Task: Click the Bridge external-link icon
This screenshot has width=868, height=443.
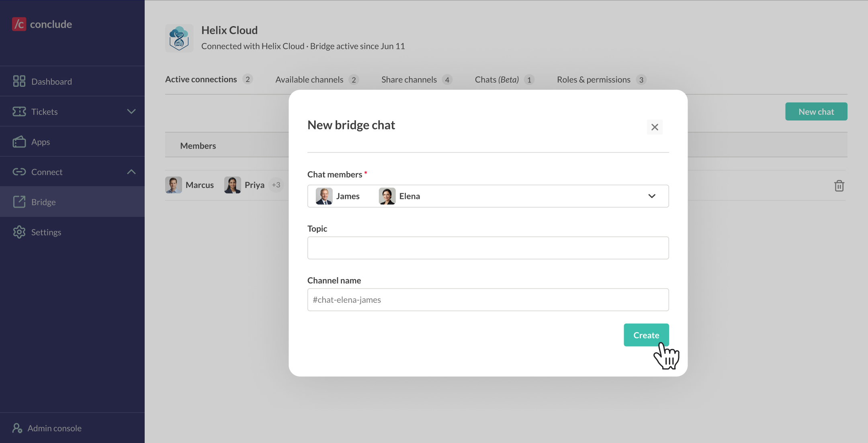Action: click(x=19, y=202)
